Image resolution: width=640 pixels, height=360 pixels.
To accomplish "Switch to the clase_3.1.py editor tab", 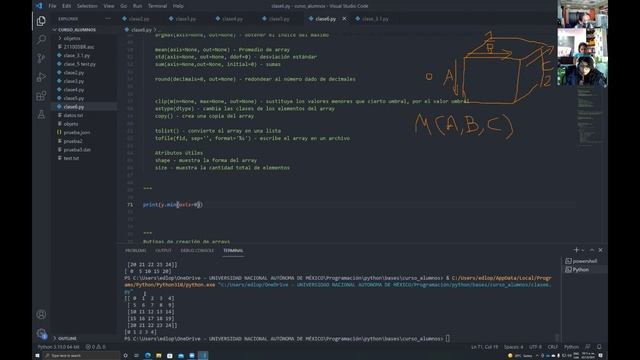I will [x=372, y=19].
